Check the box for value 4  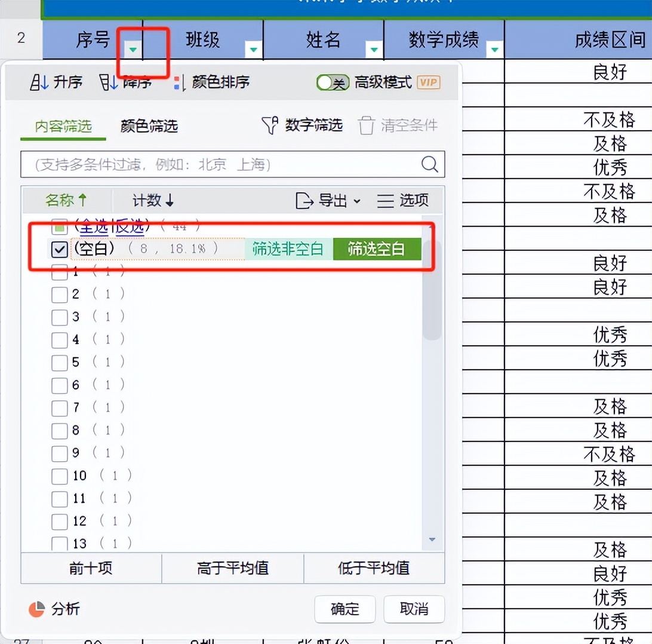pyautogui.click(x=60, y=340)
